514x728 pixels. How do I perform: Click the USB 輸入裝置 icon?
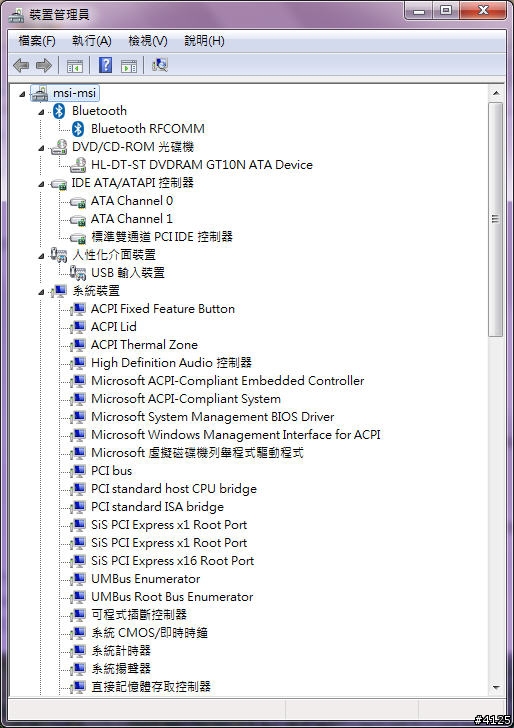click(78, 273)
